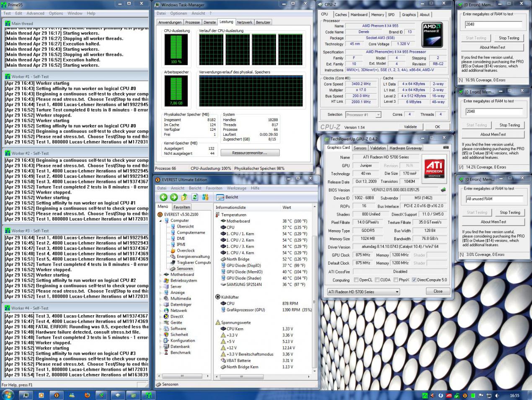Click Stop Testing in 14.2% coverage MemTest
This screenshot has width=532, height=400.
(510, 125)
